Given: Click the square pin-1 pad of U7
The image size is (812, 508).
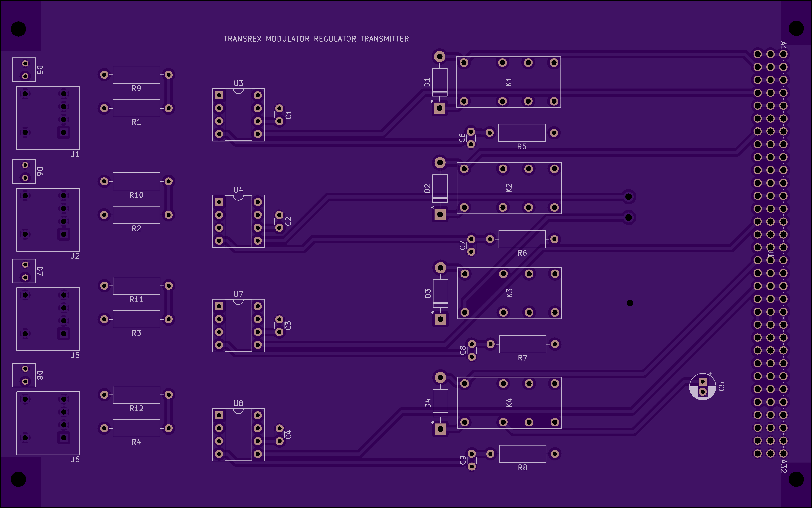Looking at the screenshot, I should (219, 306).
